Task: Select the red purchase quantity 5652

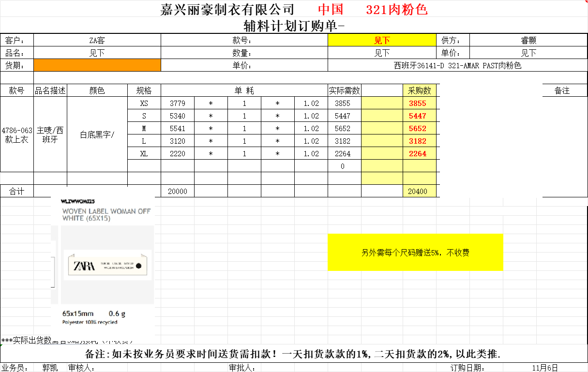Action: pos(417,129)
